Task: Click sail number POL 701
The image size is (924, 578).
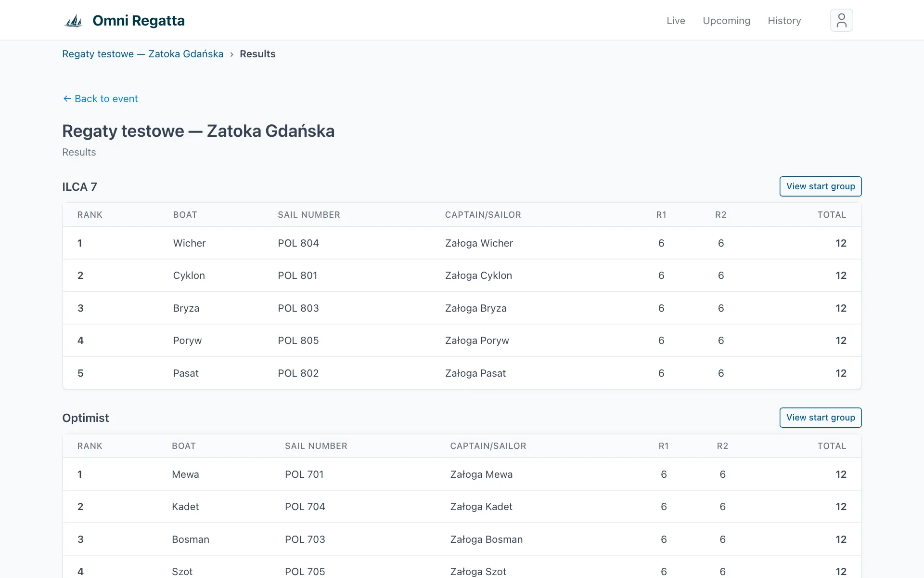Action: pos(304,474)
